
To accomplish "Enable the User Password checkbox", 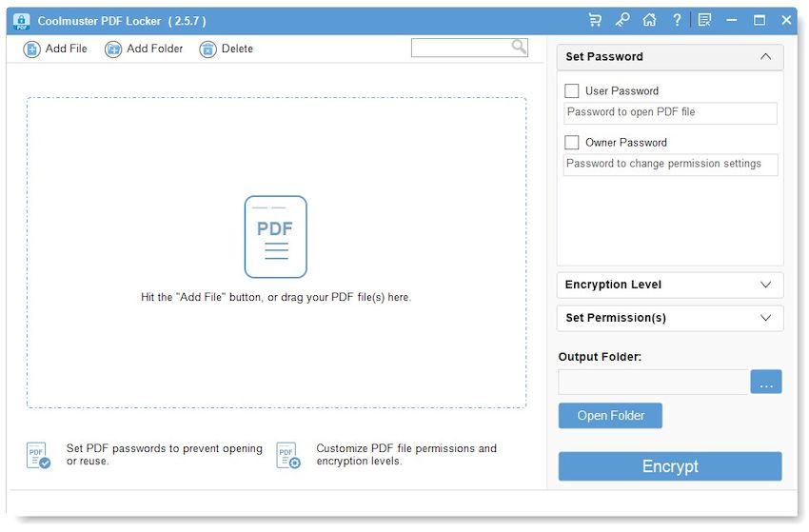I will 572,90.
